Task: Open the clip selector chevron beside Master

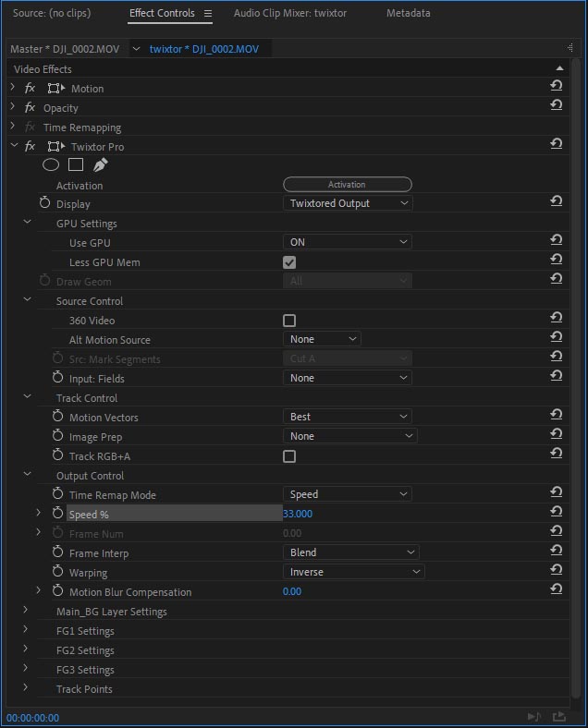Action: (x=136, y=48)
